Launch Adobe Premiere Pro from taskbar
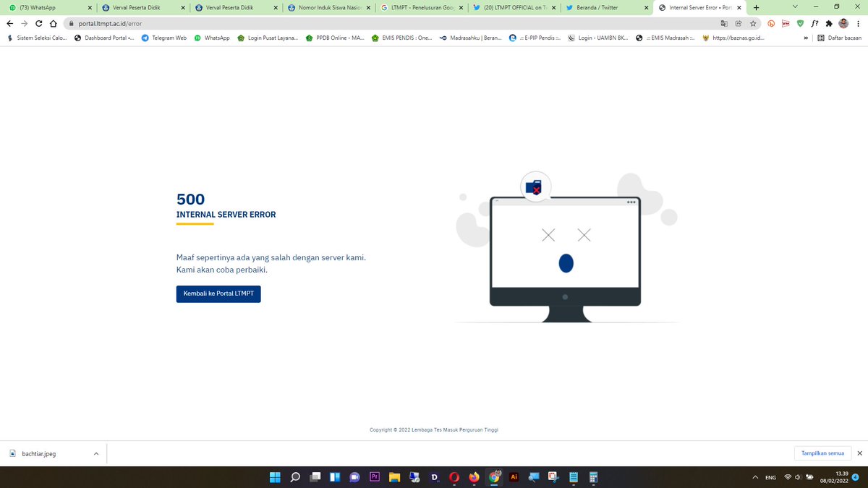This screenshot has width=868, height=488. point(375,477)
